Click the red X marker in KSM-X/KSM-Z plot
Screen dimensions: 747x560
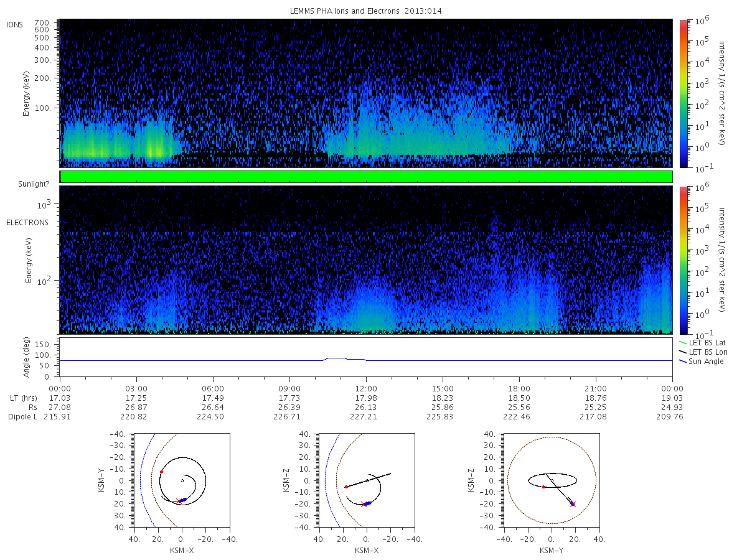point(364,504)
